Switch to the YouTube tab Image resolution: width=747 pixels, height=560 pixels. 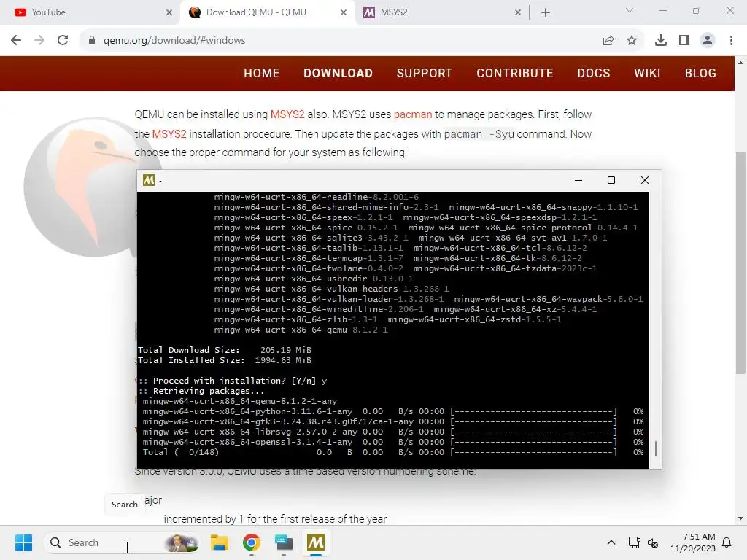(89, 12)
